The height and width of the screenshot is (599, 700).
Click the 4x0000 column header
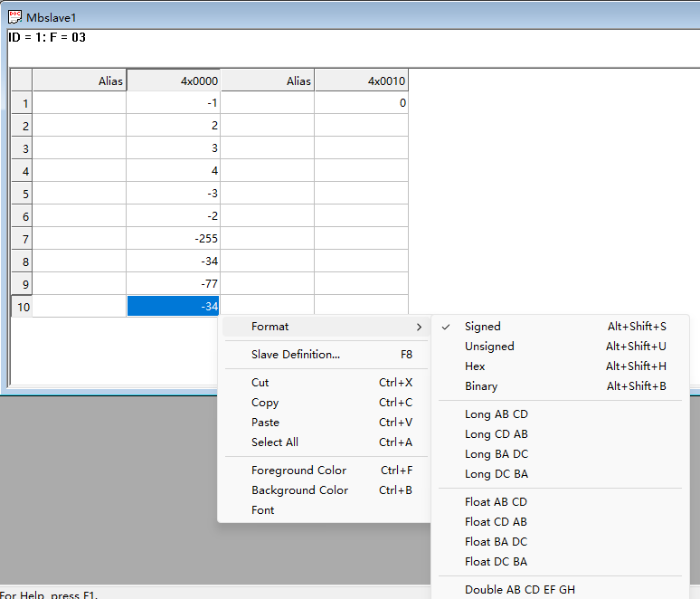(173, 81)
